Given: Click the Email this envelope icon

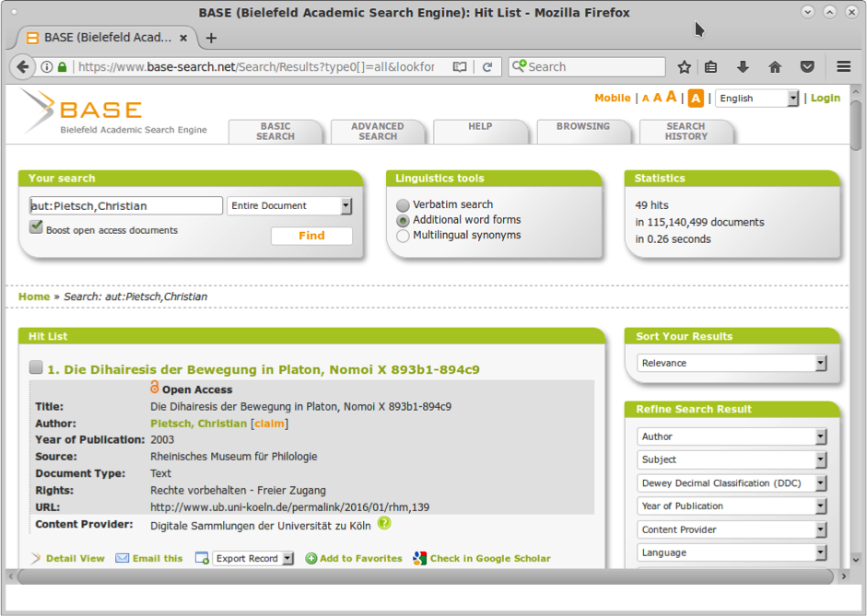Looking at the screenshot, I should coord(123,558).
